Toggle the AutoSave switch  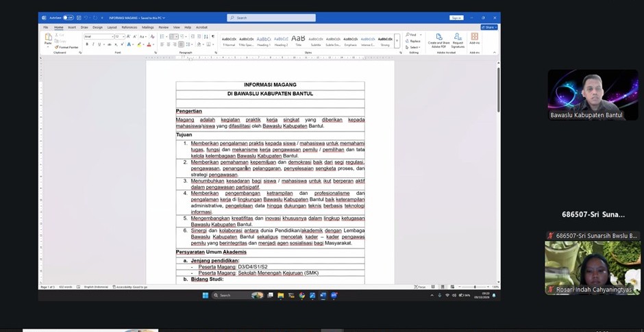(x=69, y=18)
